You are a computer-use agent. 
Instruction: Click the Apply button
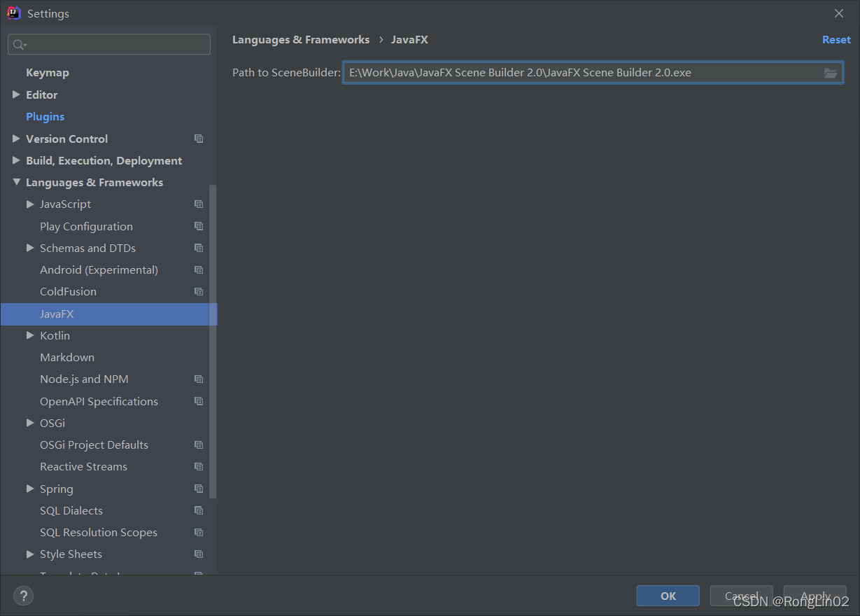point(815,596)
